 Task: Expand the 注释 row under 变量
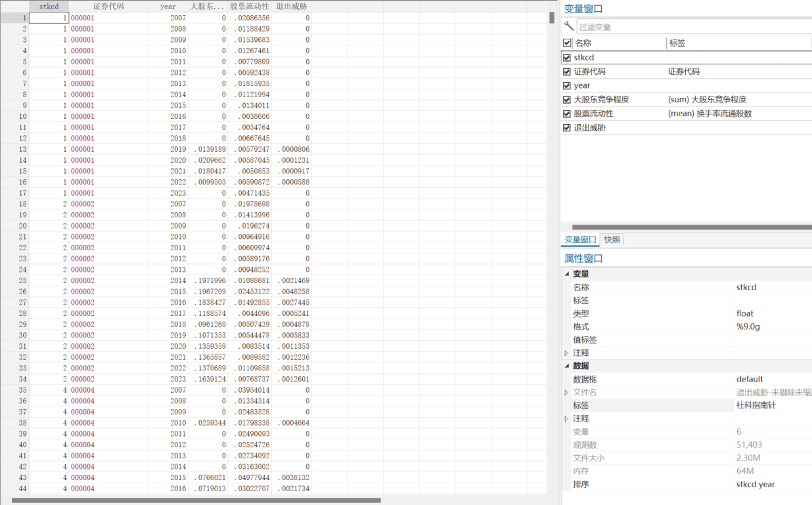click(x=567, y=353)
